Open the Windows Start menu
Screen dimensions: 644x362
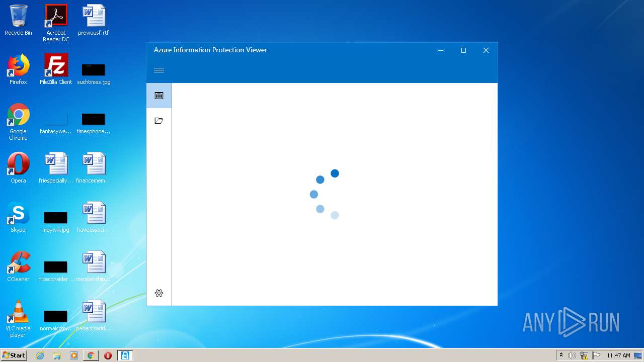[14, 355]
